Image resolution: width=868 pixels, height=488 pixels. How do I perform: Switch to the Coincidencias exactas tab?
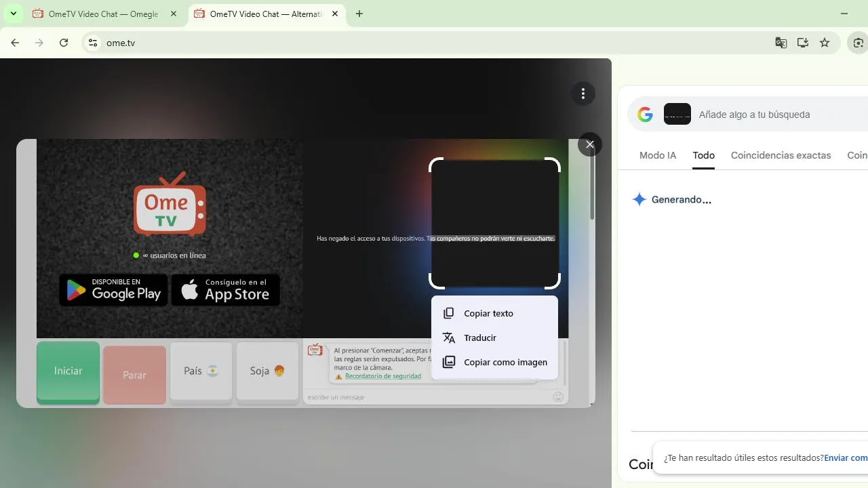[x=781, y=155]
